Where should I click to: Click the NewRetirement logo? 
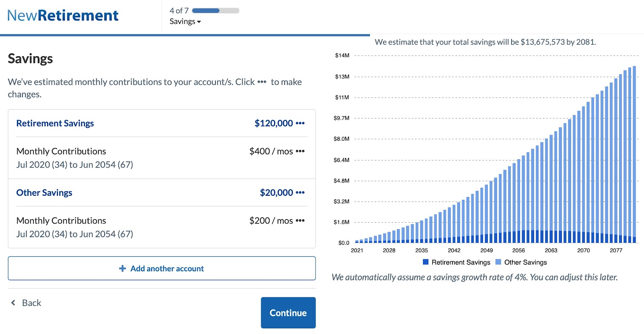[x=63, y=16]
